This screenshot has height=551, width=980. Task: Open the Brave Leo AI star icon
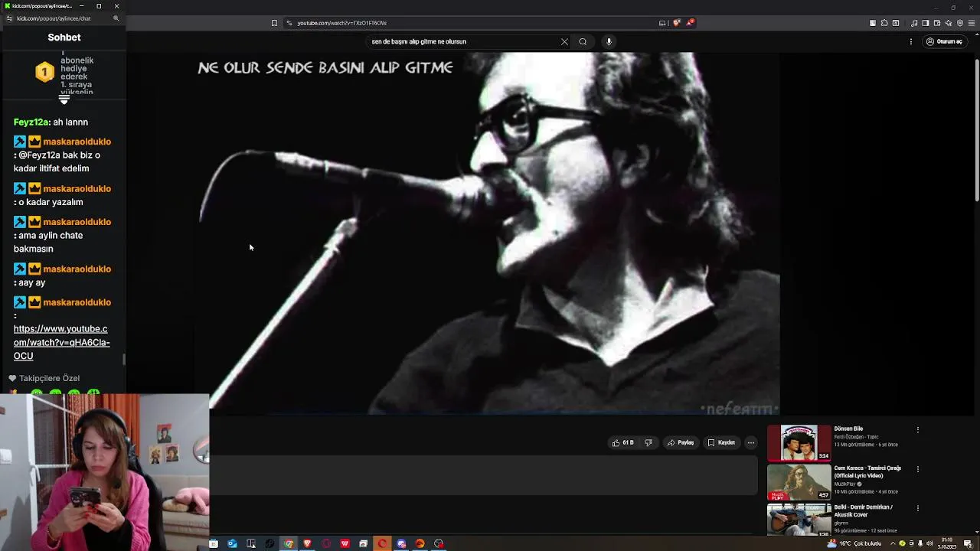click(x=949, y=23)
